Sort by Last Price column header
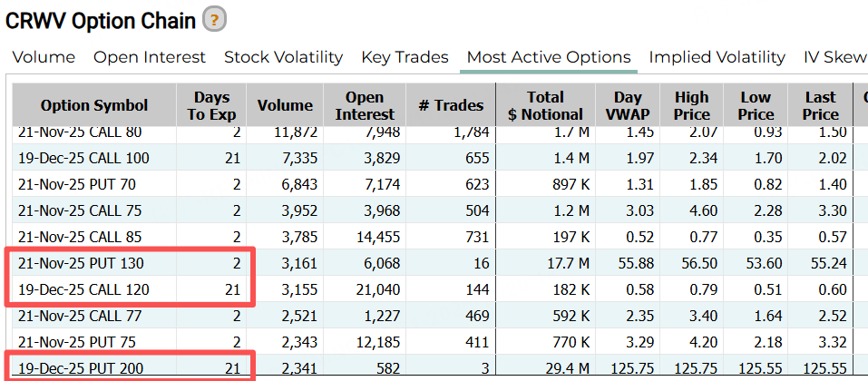 (x=820, y=106)
